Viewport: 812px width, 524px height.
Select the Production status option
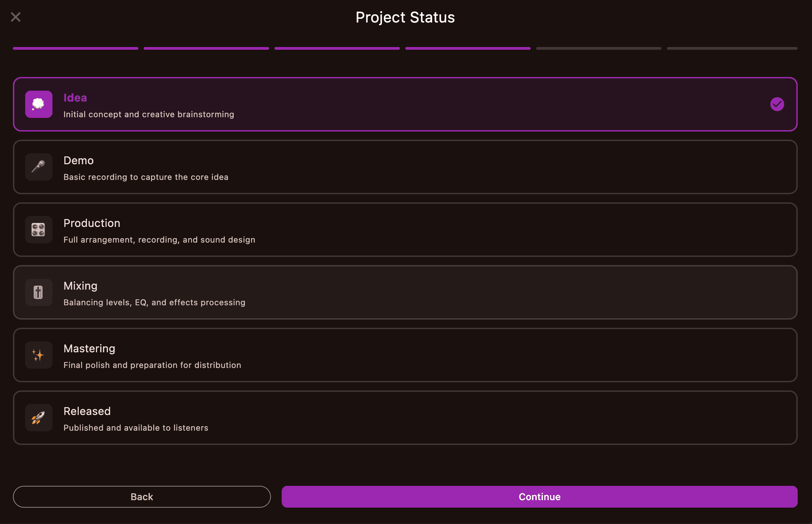(x=405, y=230)
